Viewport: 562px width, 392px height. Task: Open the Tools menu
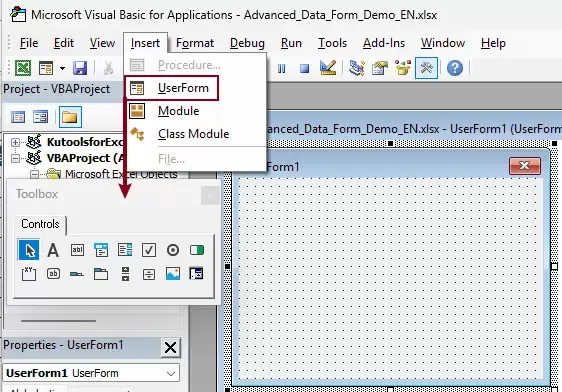[332, 43]
